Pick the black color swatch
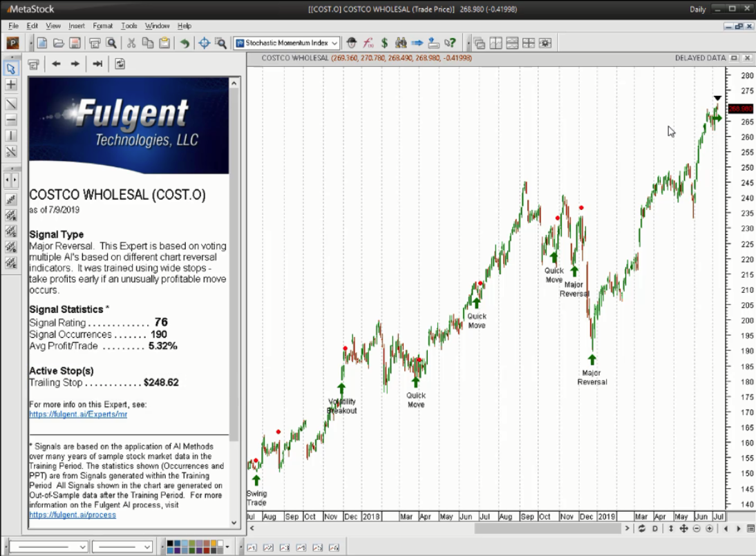Viewport: 756px width, 556px height. click(x=170, y=544)
